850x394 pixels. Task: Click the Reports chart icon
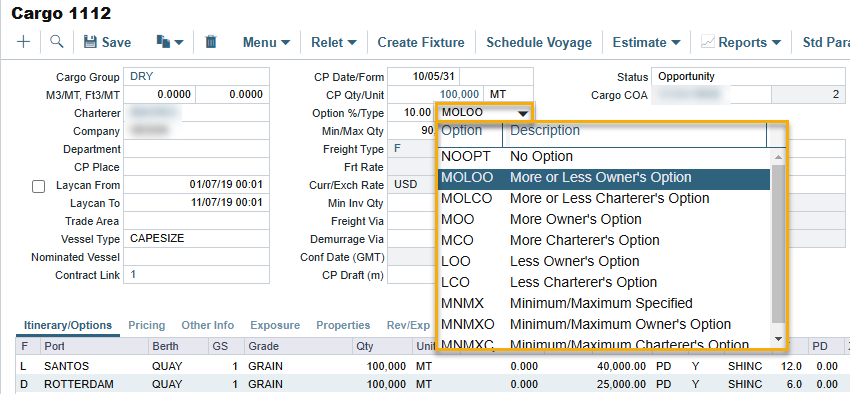[707, 42]
